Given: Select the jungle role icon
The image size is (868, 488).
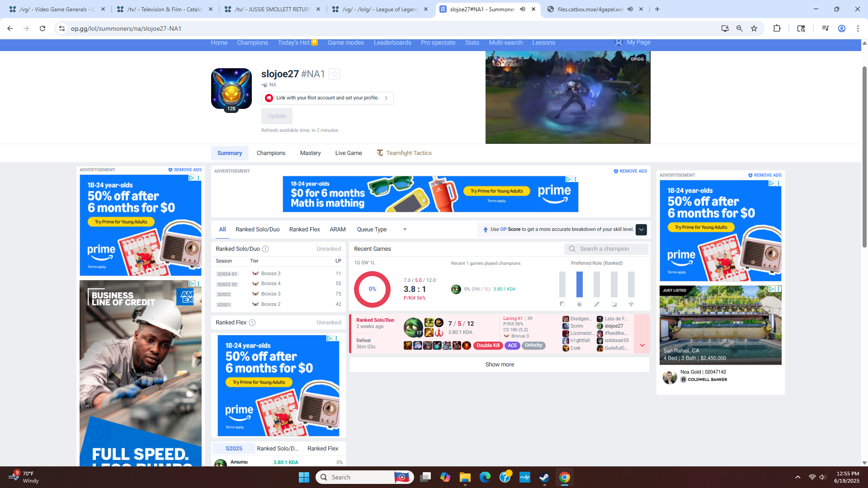Looking at the screenshot, I should point(579,304).
